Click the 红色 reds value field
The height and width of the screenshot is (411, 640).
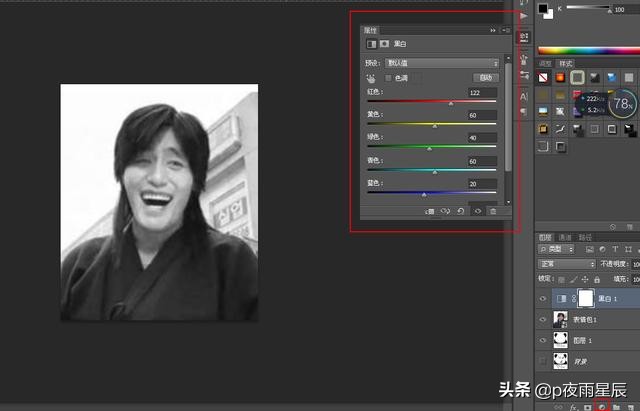point(481,93)
